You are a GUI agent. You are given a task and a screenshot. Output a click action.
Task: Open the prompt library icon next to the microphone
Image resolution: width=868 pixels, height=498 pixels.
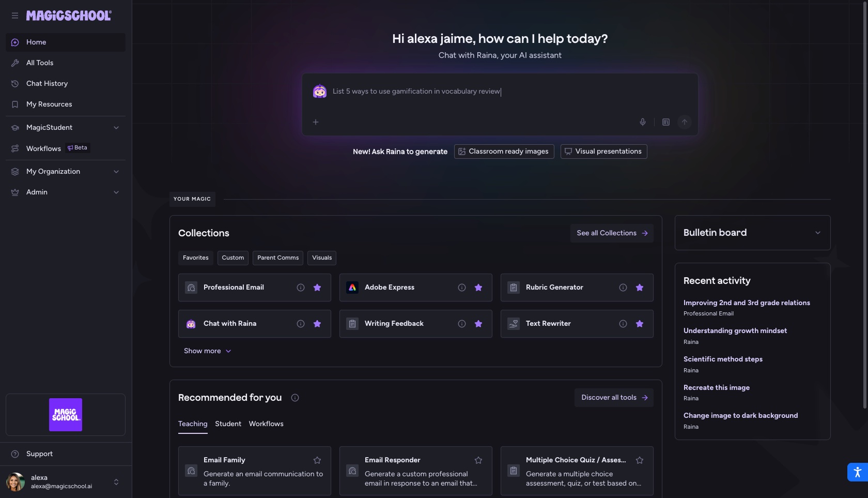666,122
